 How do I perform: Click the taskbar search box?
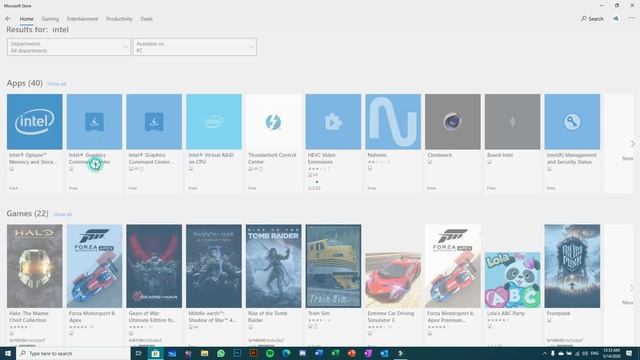point(73,353)
